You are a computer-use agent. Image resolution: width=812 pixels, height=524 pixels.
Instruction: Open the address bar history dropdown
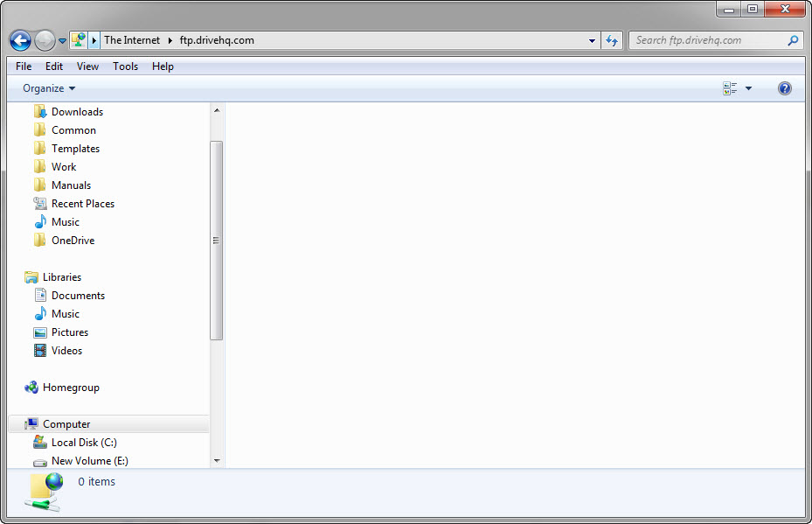pyautogui.click(x=592, y=40)
